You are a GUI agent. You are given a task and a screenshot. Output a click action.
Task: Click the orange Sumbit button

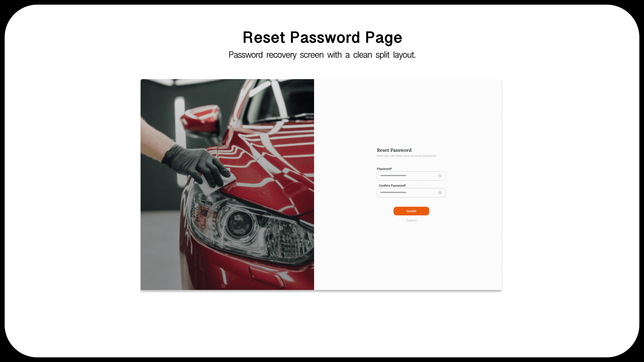point(411,211)
